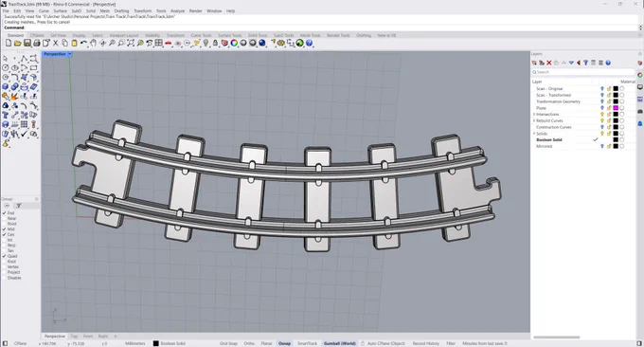Screen dimensions: 644x347
Task: Open the File menu
Action: click(6, 11)
